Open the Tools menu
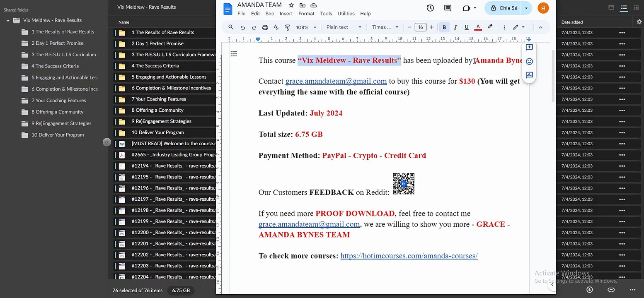This screenshot has width=644, height=298. pos(326,14)
